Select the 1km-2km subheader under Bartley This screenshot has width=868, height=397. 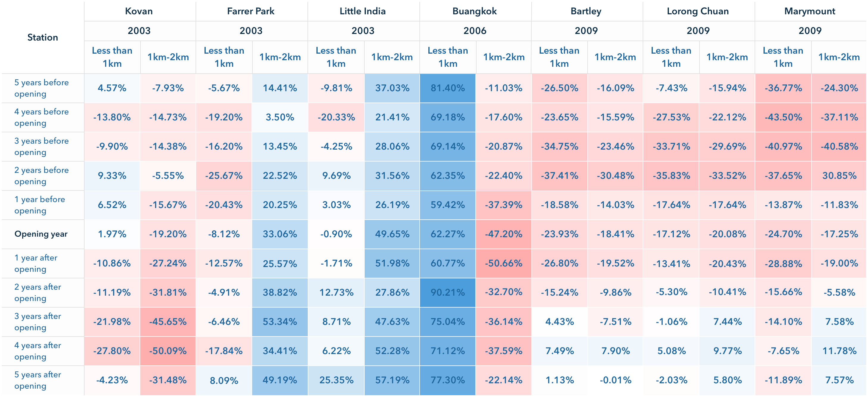point(615,57)
